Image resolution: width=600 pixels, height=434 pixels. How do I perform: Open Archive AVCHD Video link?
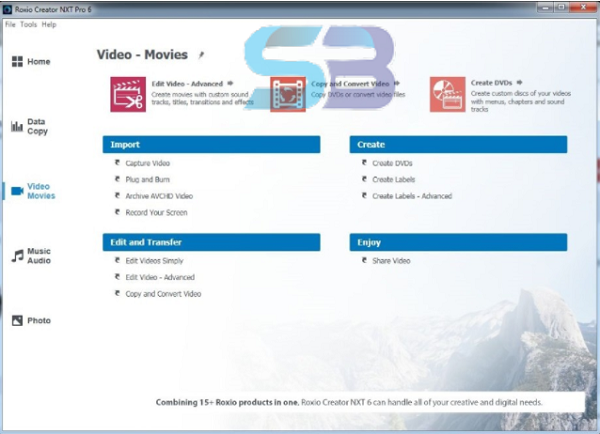(x=159, y=196)
